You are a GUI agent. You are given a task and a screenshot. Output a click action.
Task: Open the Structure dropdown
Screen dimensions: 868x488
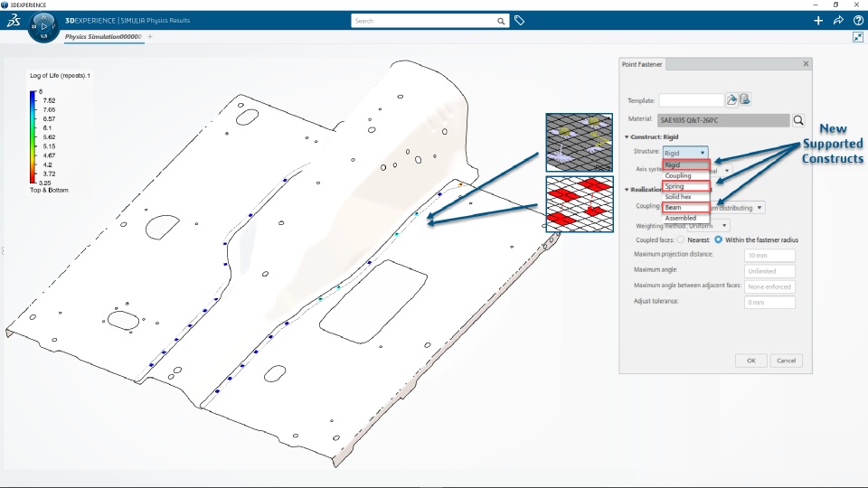coord(684,153)
